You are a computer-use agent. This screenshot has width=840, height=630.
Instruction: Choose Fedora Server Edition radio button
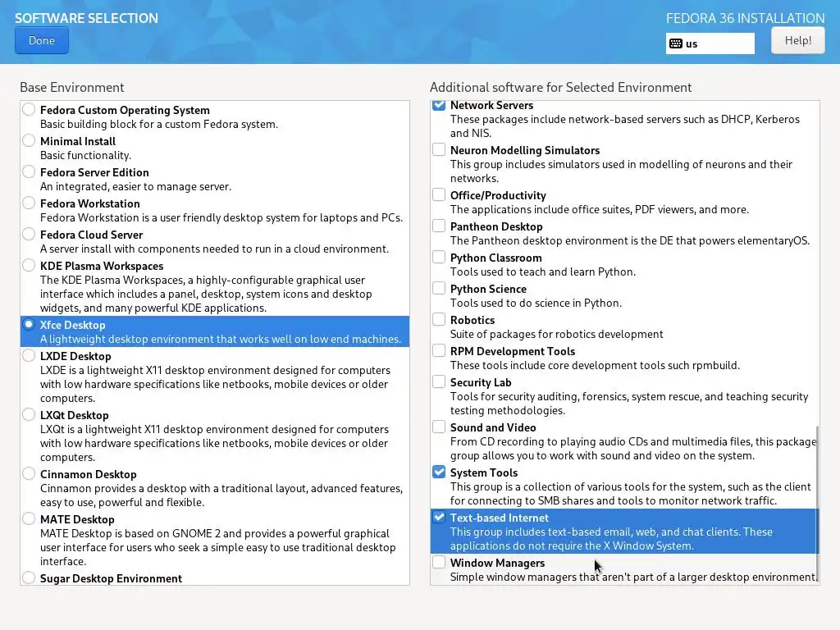[x=29, y=171]
